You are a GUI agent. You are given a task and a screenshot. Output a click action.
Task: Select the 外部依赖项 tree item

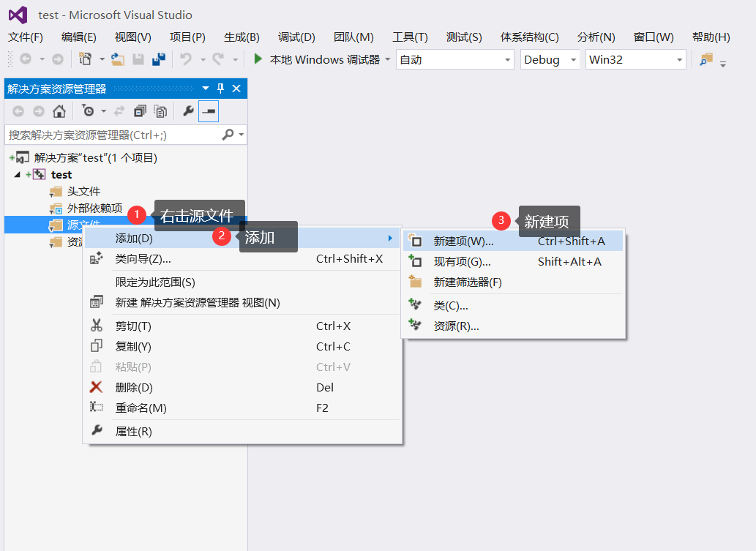click(94, 209)
